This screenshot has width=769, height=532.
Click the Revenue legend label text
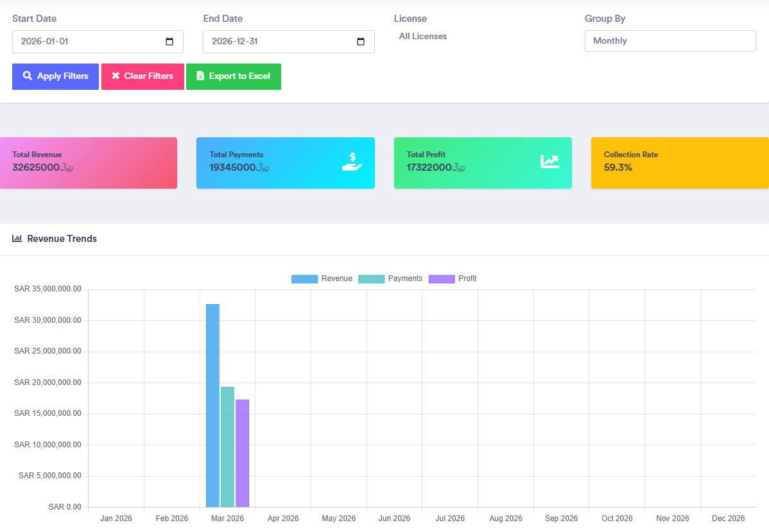pyautogui.click(x=337, y=279)
